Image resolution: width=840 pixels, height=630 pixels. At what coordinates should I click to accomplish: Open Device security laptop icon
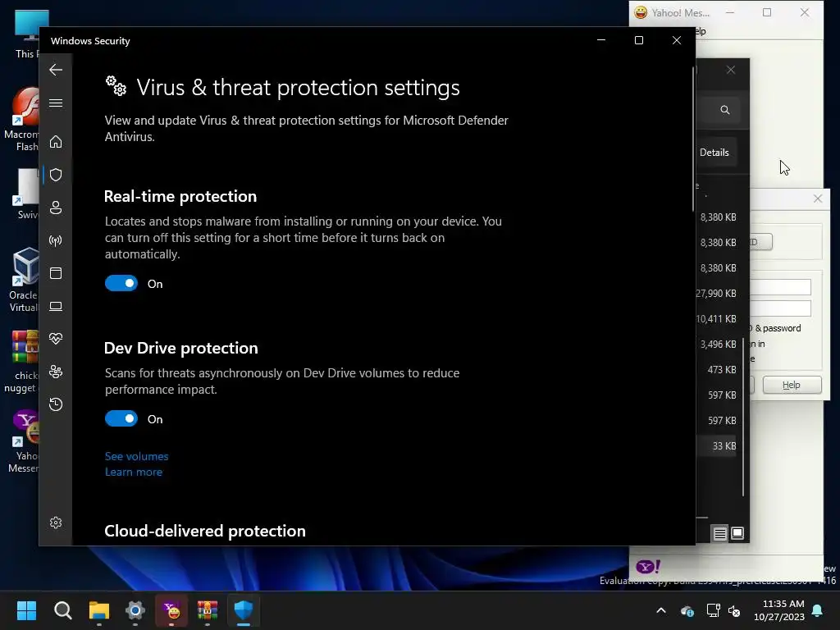pyautogui.click(x=56, y=306)
